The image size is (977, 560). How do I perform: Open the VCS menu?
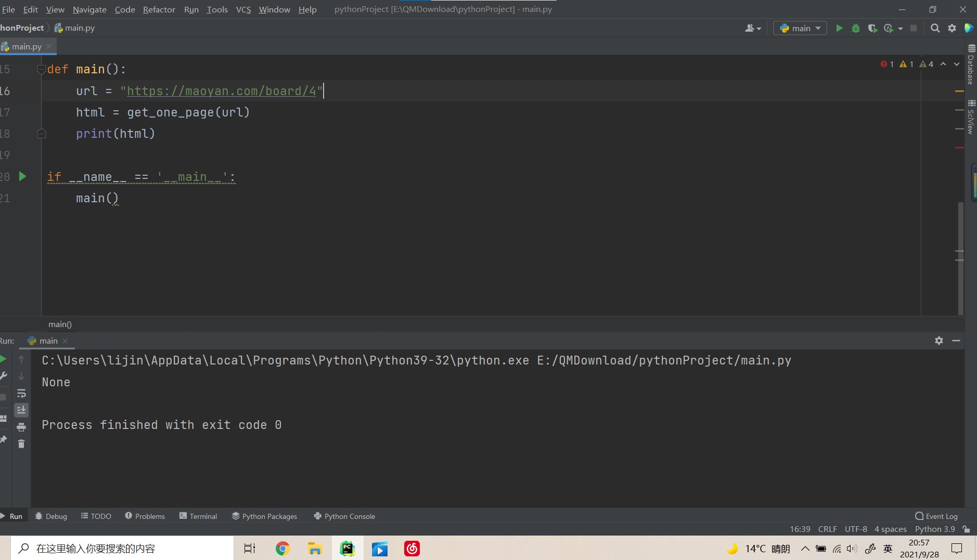243,9
